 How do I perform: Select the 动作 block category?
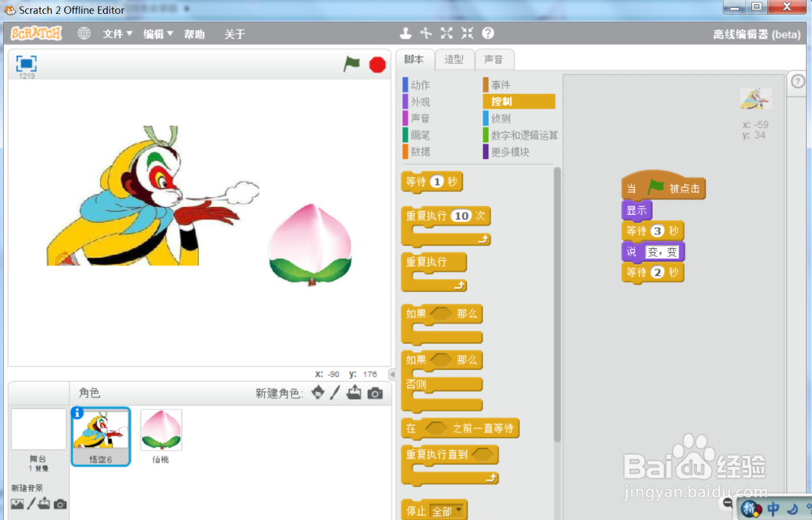417,85
